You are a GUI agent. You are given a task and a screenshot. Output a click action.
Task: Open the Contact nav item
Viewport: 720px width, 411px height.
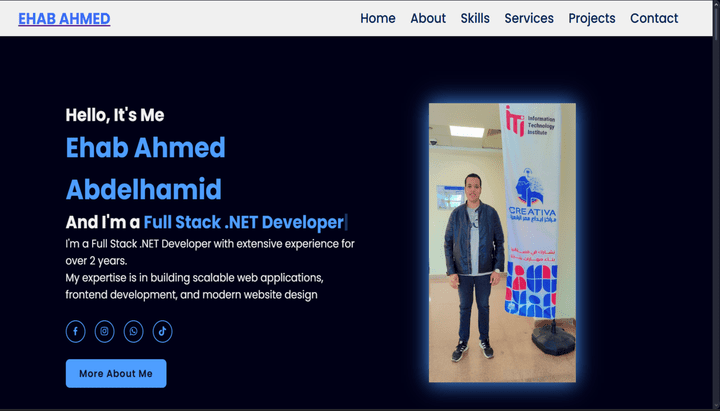coord(654,18)
